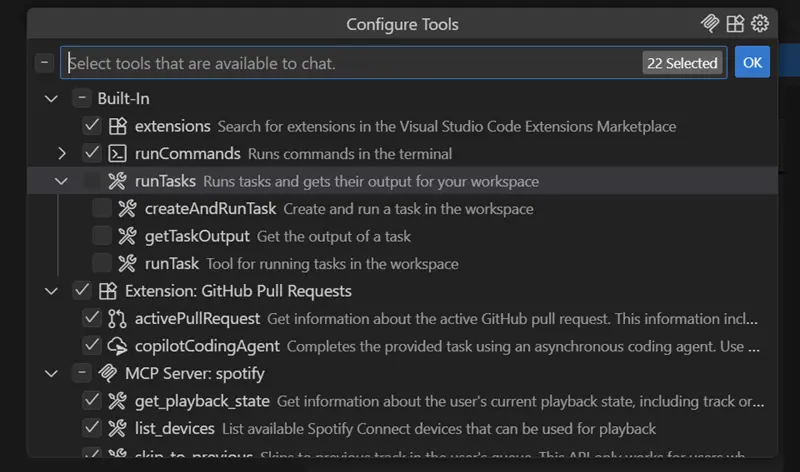Expand the runCommands chevron
Image resolution: width=800 pixels, height=472 pixels.
tap(62, 154)
